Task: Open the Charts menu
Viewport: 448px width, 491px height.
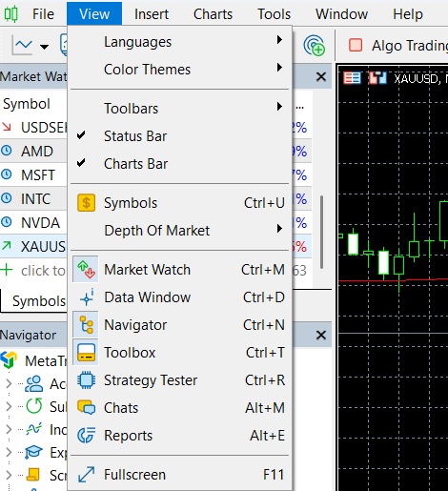Action: [x=213, y=14]
